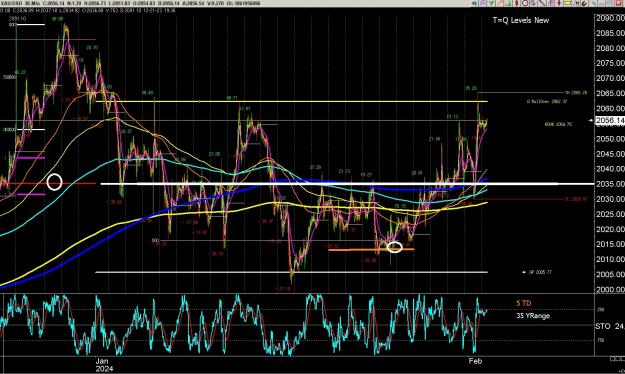Click the 'Feb' date axis label
The image size is (625, 374).
[x=475, y=361]
